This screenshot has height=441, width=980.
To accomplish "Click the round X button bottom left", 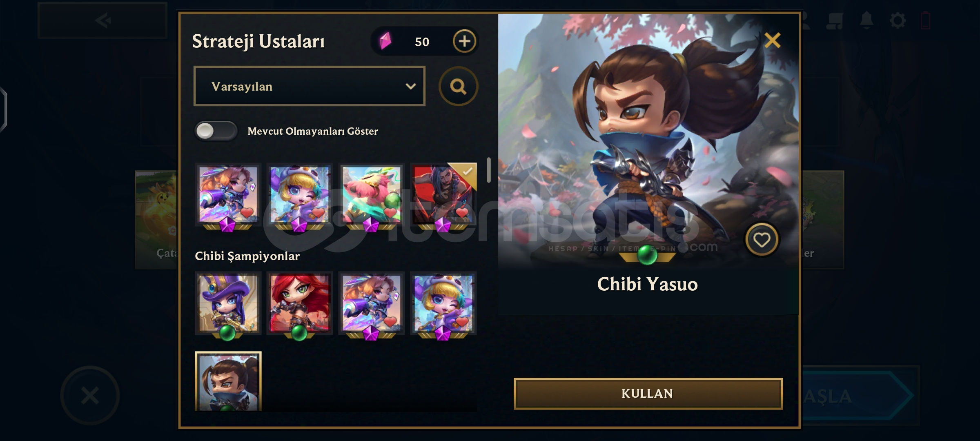I will (x=90, y=395).
